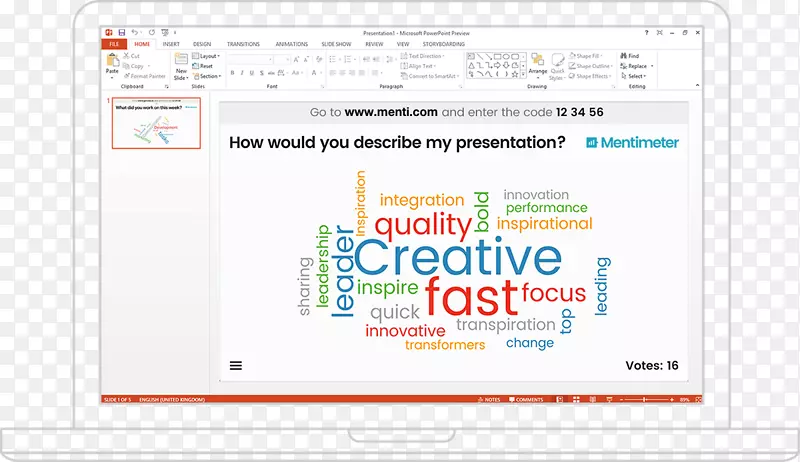Toggle Italic formatting
The height and width of the screenshot is (462, 800).
click(x=242, y=73)
